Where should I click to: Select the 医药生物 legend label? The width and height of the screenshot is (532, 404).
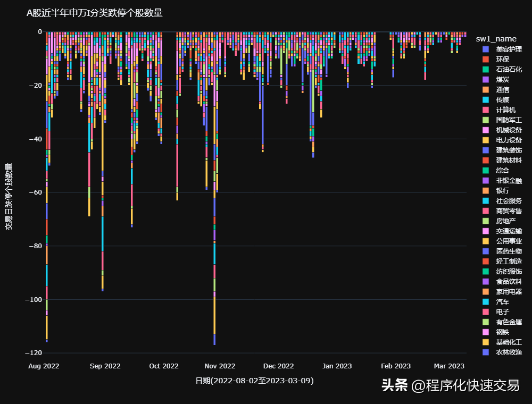[509, 251]
